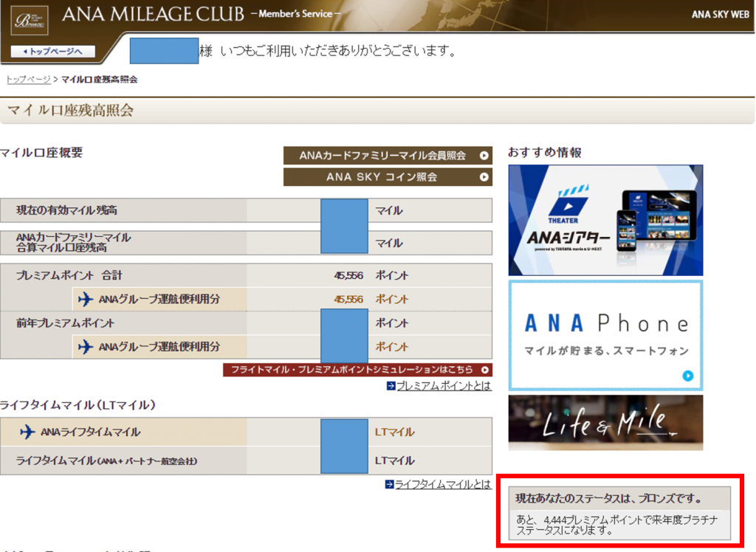Screen dimensions: 756x552
Task: Open ANA SKY コイン照会 button
Action: pos(388,177)
